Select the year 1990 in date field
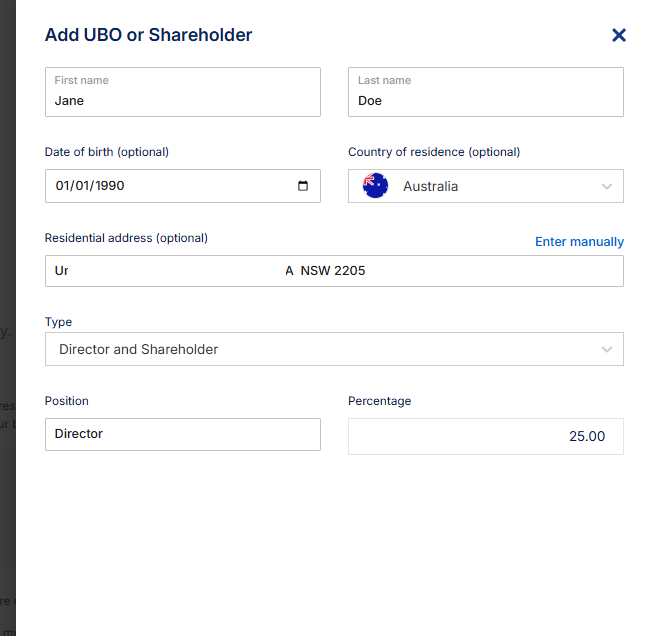Image resolution: width=652 pixels, height=636 pixels. (108, 186)
